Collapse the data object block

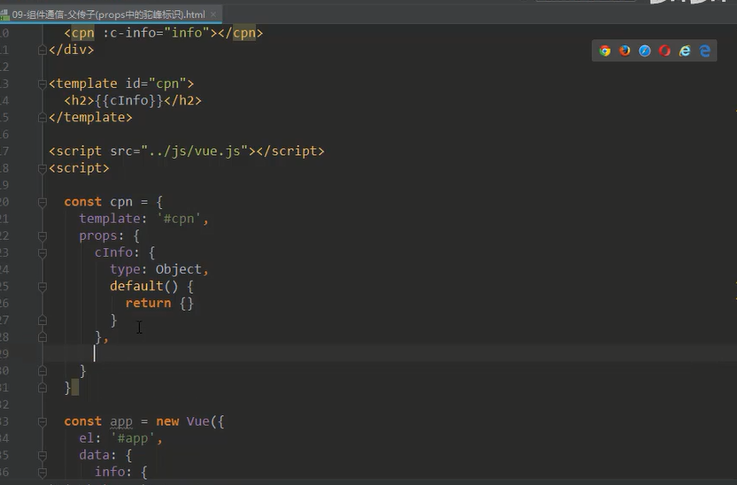click(x=42, y=455)
